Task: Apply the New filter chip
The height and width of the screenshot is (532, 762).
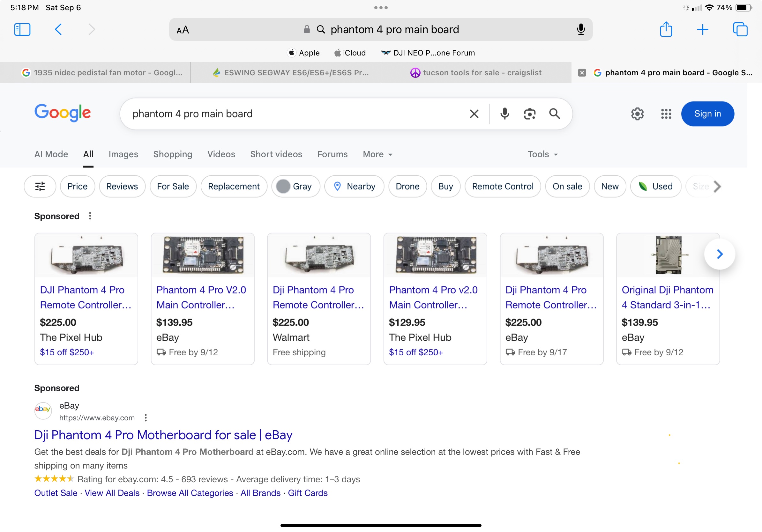Action: click(x=610, y=186)
